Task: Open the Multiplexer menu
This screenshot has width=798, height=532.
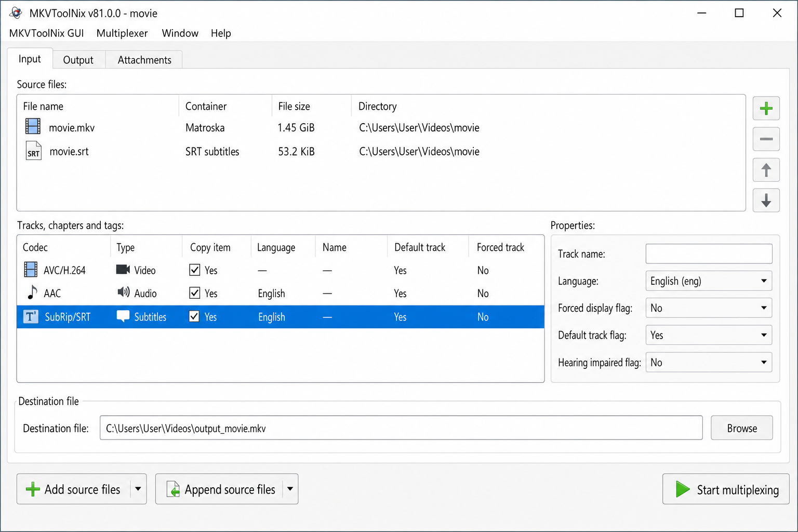Action: (122, 33)
